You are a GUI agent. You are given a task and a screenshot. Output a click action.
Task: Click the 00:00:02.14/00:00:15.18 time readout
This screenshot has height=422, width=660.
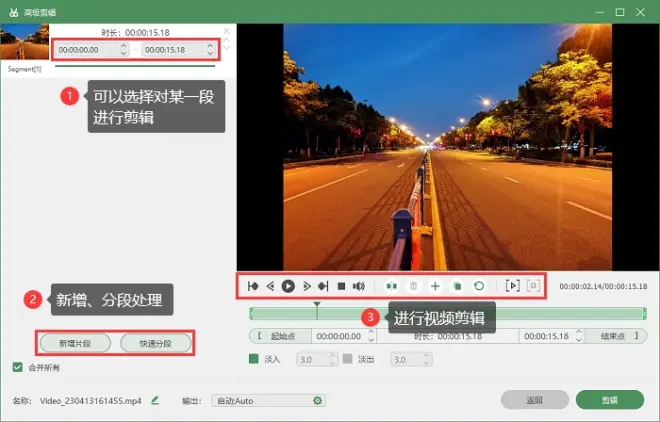603,286
